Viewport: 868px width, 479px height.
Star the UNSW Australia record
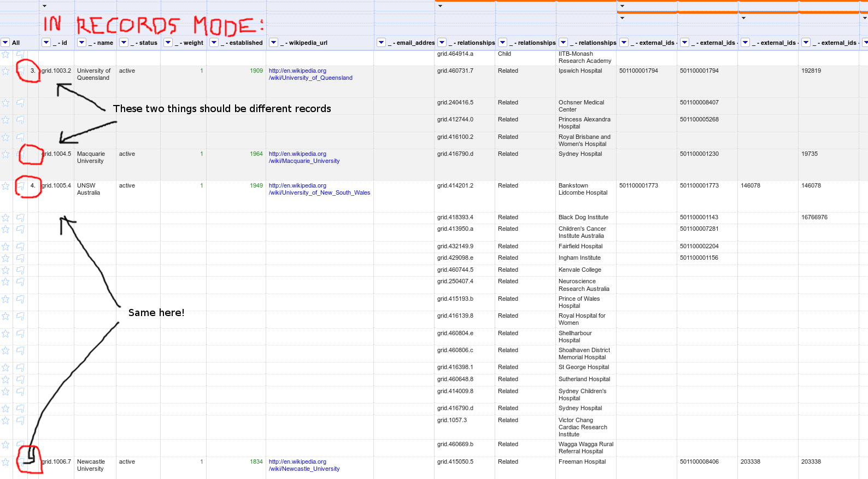(x=5, y=186)
